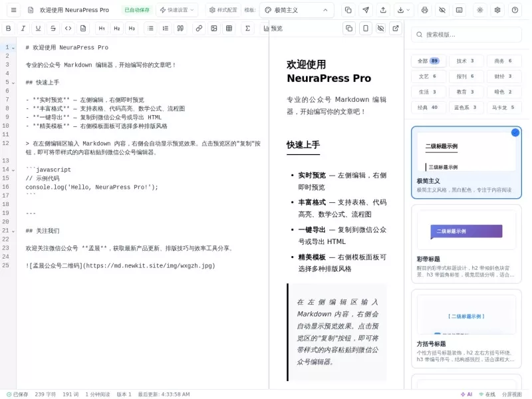This screenshot has width=532, height=399.
Task: Hide preview using eye-slash in preview header
Action: click(x=380, y=29)
